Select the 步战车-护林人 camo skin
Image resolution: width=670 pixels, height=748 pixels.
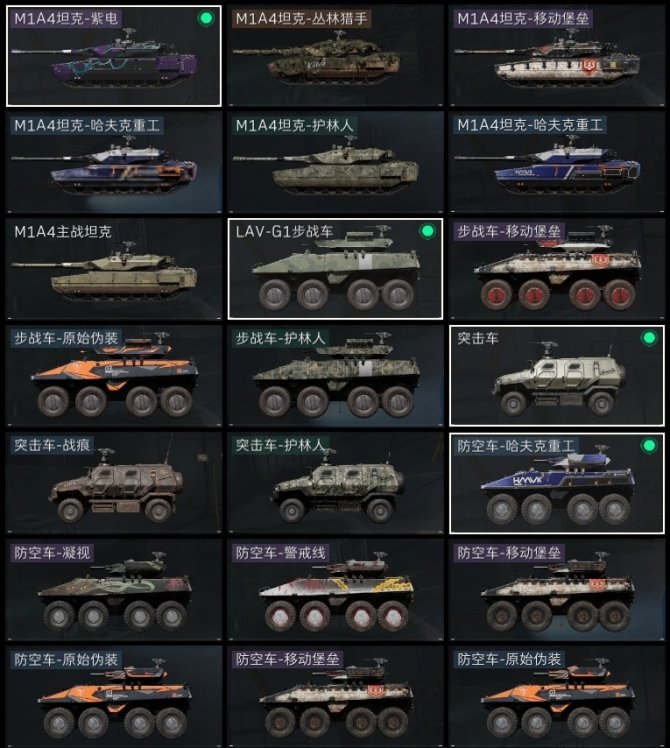pos(335,376)
